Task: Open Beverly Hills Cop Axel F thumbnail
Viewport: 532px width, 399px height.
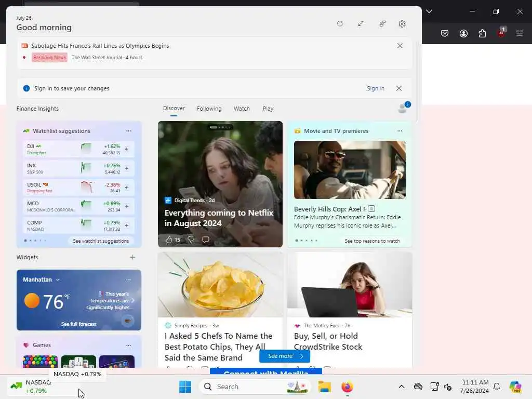Action: (x=350, y=170)
